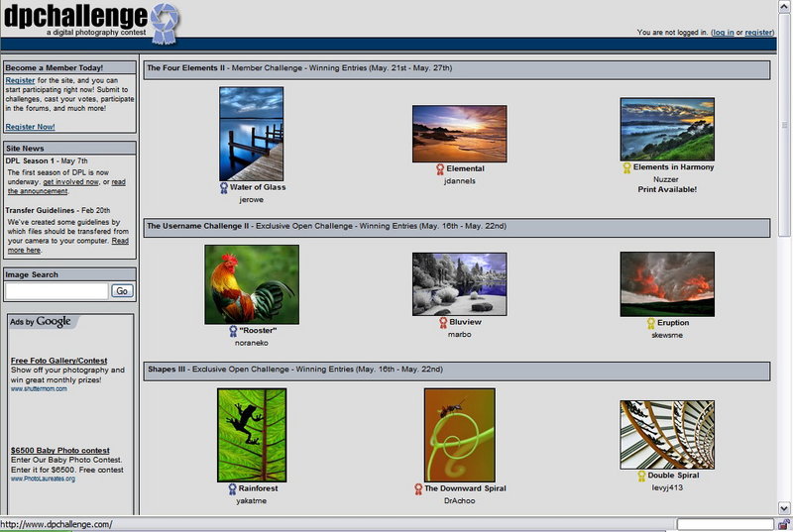The image size is (793, 532).
Task: Click Elements in Harmony title
Action: [x=674, y=167]
